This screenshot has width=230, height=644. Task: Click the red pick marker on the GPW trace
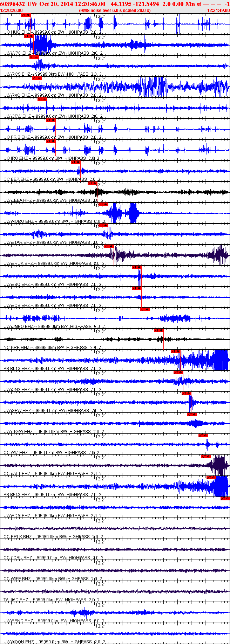click(x=187, y=393)
